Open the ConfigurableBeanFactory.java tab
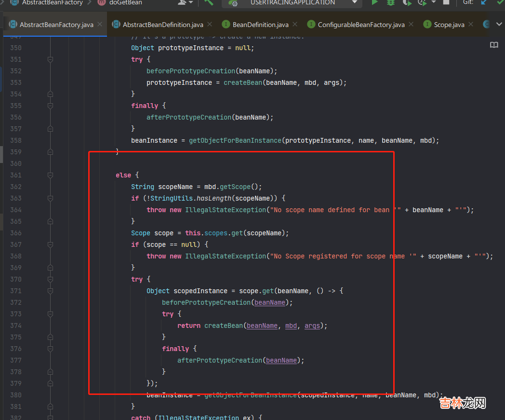This screenshot has width=505, height=420. (x=361, y=24)
